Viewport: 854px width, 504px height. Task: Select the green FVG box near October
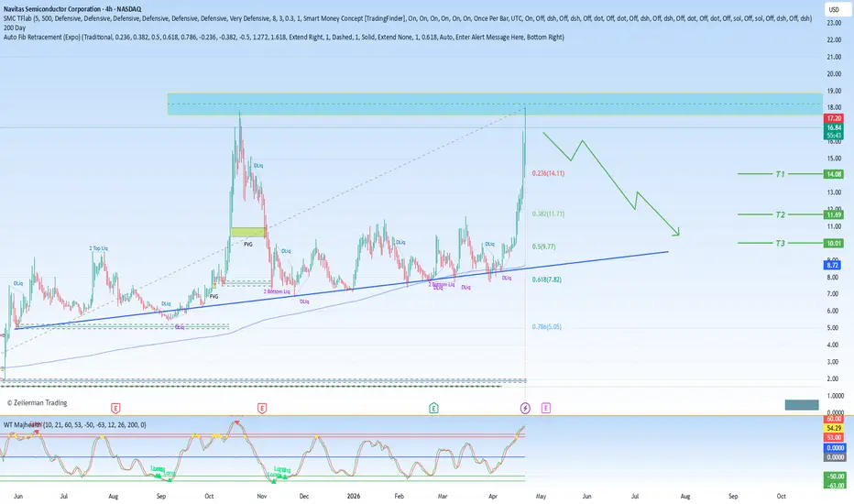pos(248,232)
